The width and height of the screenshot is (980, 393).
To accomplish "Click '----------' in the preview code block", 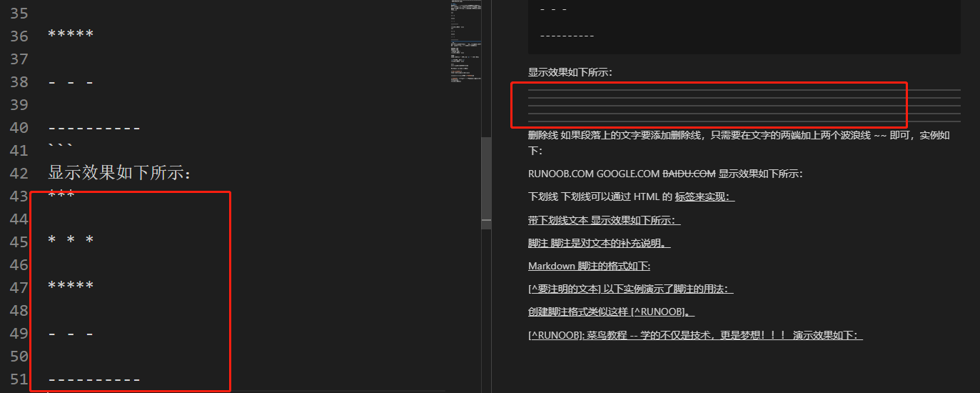I will pyautogui.click(x=567, y=36).
